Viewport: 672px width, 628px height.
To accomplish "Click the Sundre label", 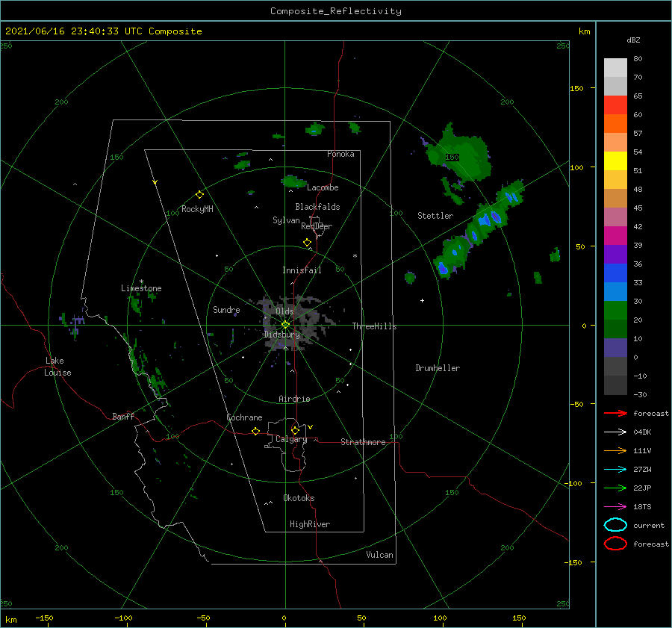I will click(226, 309).
